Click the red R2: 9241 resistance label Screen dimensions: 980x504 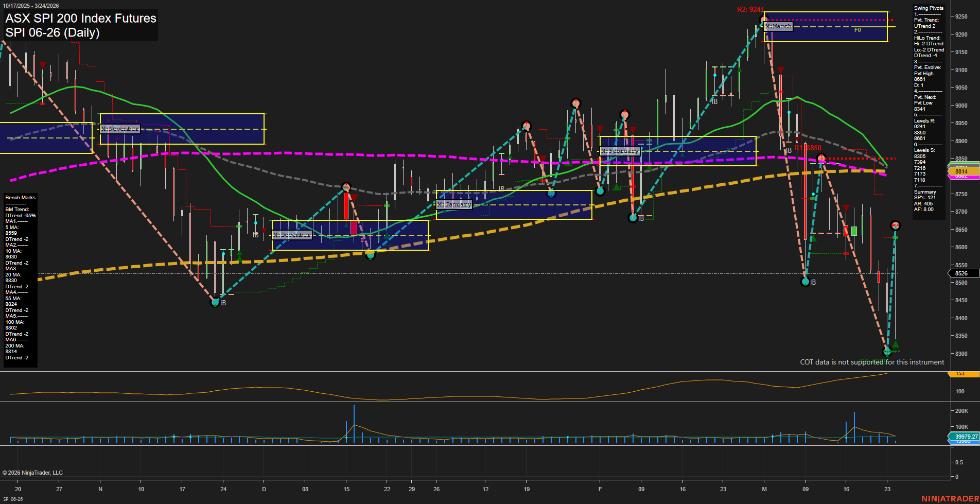click(x=749, y=9)
